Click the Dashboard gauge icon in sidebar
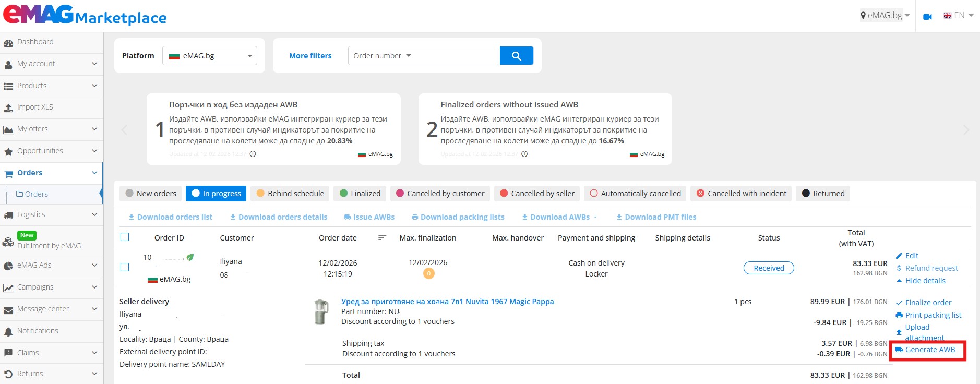Viewport: 980px width, 384px height. 8,42
